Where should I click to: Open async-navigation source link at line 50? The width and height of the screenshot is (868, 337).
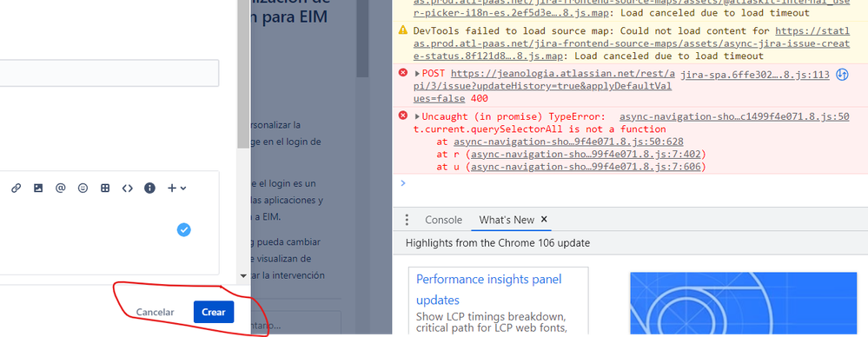[x=734, y=116]
